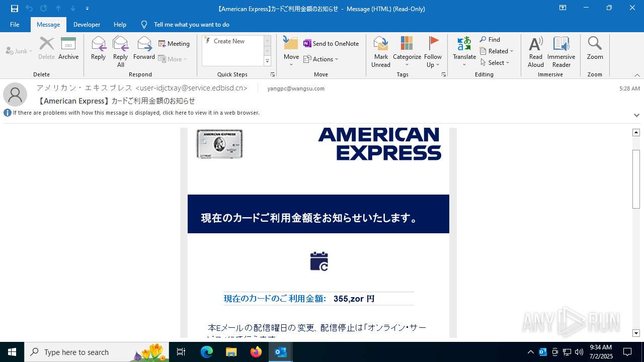Screen dimensions: 644x362
Task: Open File Explorer from taskbar
Action: click(231, 352)
